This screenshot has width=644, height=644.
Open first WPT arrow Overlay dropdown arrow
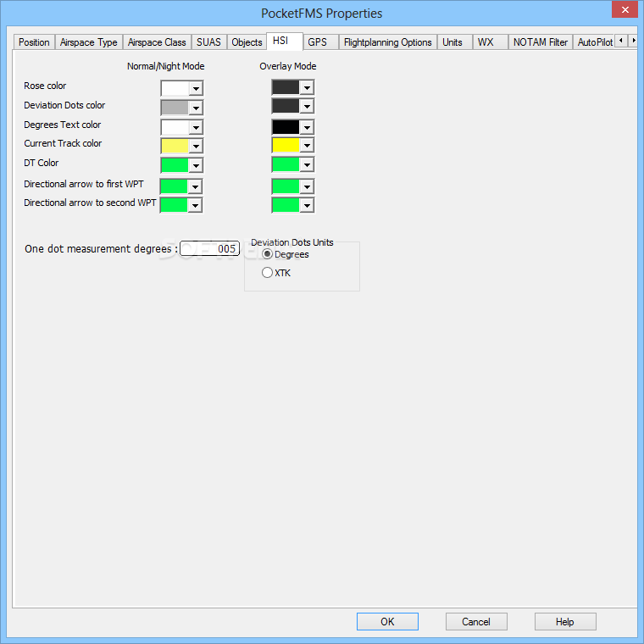pyautogui.click(x=307, y=187)
